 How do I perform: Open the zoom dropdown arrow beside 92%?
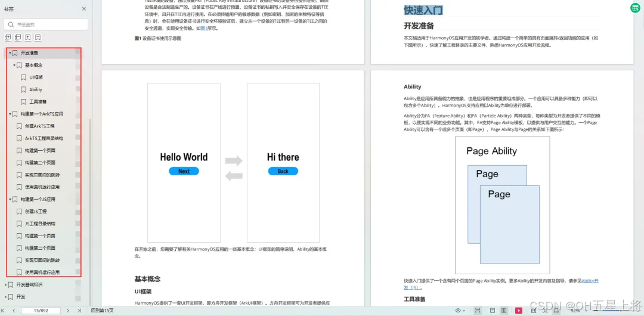[x=586, y=311]
